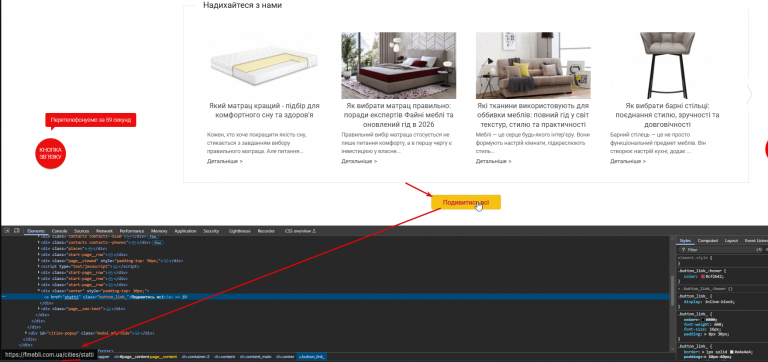Viewport: 768px width, 362px height.
Task: Switch to the Layout tab
Action: tap(731, 241)
